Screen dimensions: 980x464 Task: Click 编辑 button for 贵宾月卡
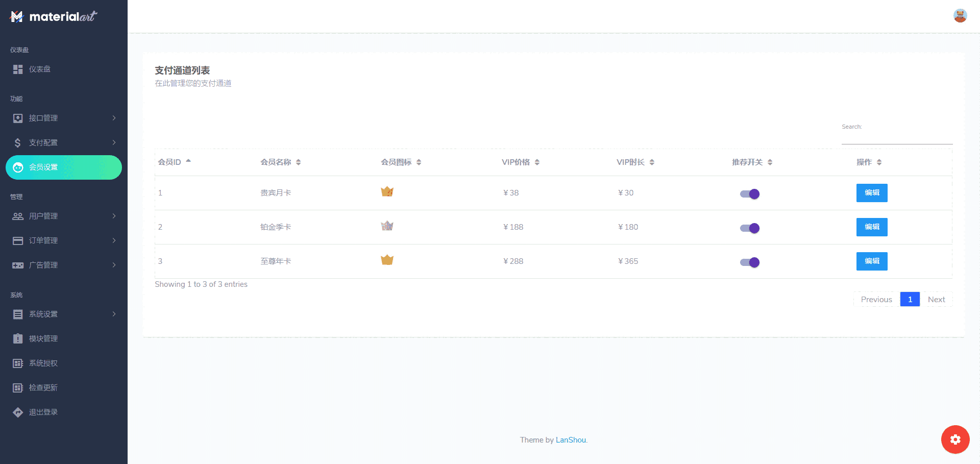click(872, 193)
